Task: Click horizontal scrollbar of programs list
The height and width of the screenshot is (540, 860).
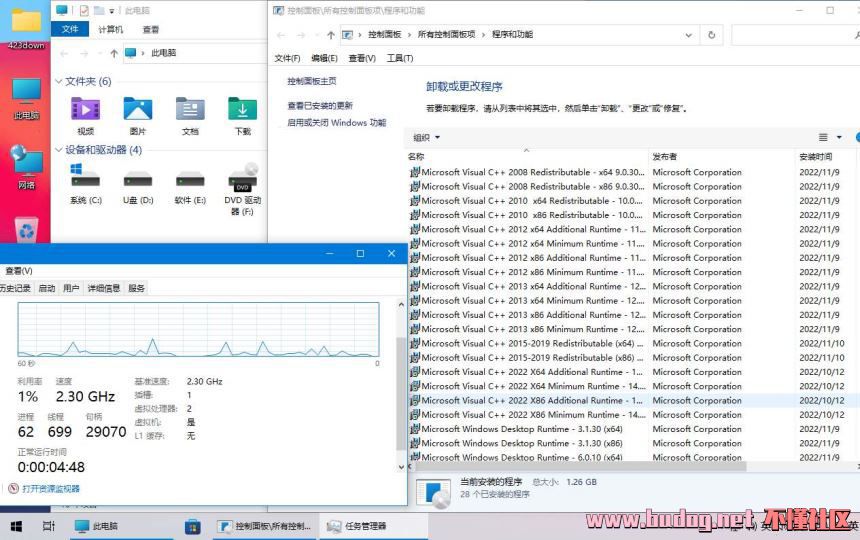Action: pyautogui.click(x=581, y=467)
